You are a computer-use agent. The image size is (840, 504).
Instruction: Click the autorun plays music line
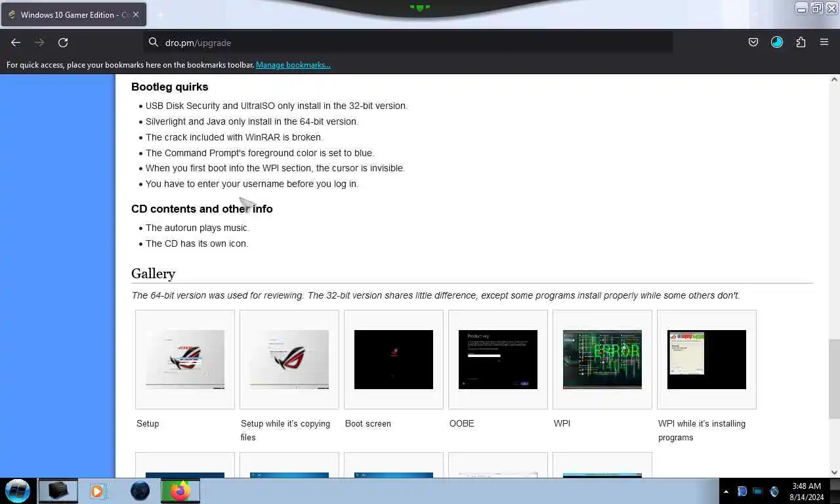tap(198, 228)
